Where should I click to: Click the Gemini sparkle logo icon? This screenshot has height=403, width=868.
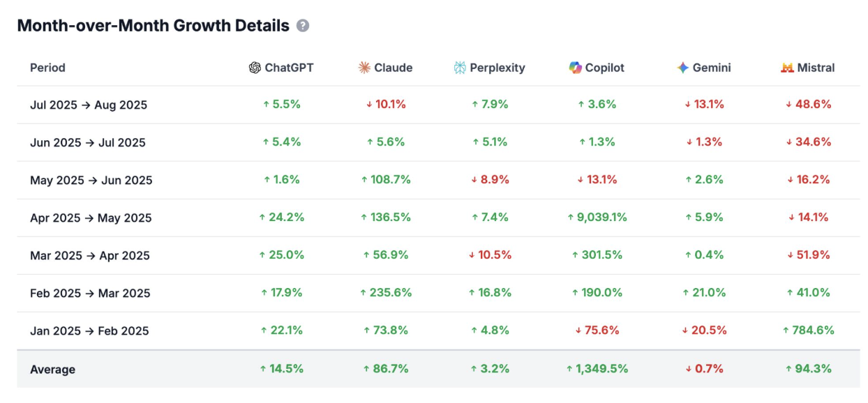pyautogui.click(x=682, y=68)
